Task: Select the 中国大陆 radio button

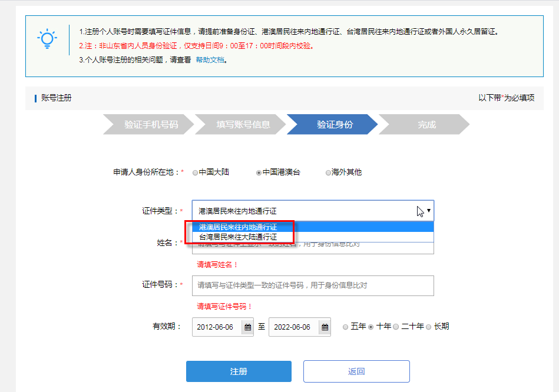Action: click(195, 172)
